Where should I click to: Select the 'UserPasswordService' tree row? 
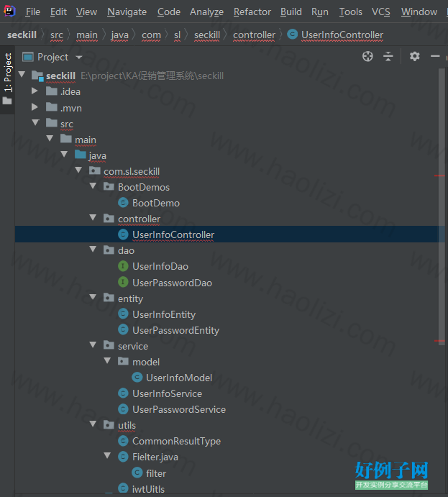click(229, 409)
